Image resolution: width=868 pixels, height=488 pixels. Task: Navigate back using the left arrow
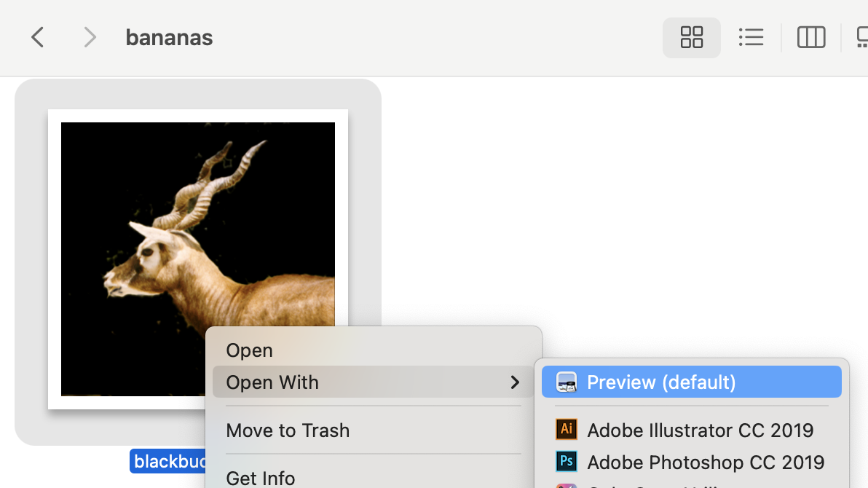pyautogui.click(x=37, y=37)
